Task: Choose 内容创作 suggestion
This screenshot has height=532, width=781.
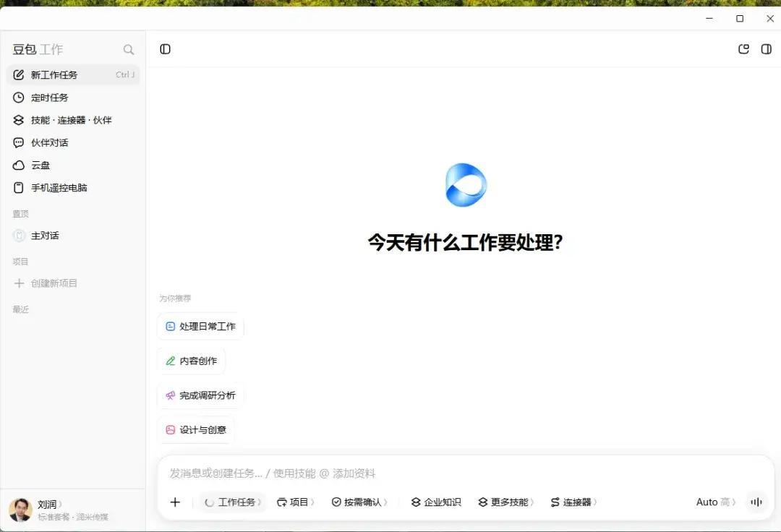Action: pos(191,361)
